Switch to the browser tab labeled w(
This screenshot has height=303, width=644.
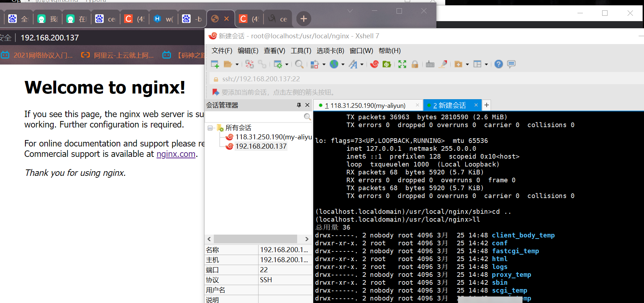click(163, 19)
